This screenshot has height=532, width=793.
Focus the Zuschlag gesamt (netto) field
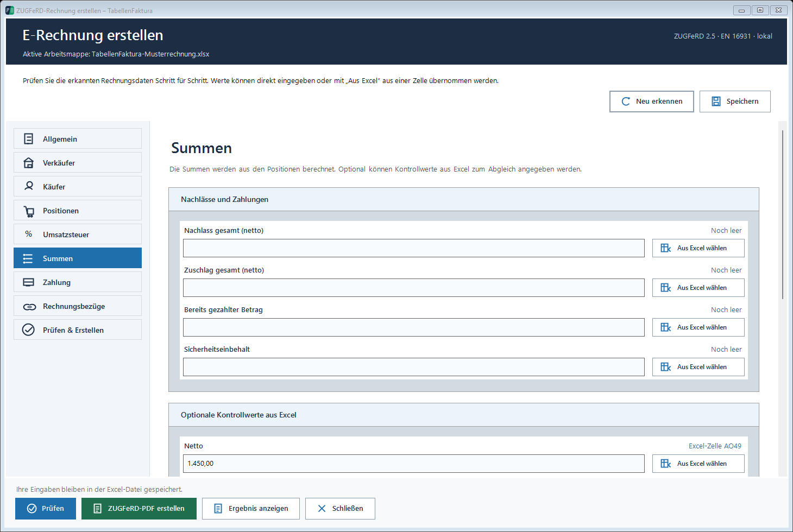coord(414,288)
